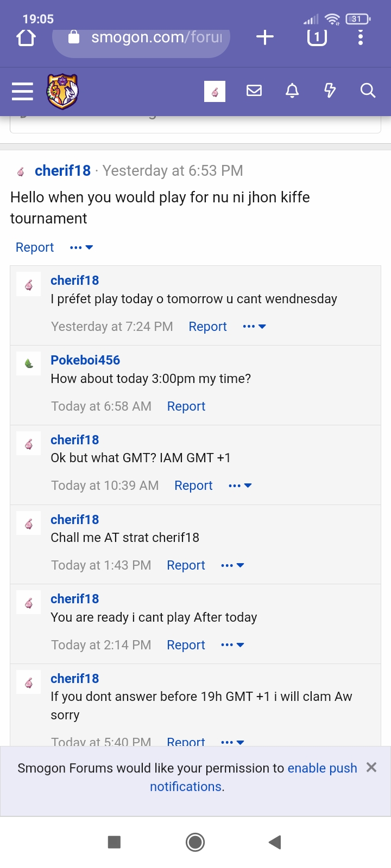The width and height of the screenshot is (391, 868).
Task: Open the forum search magnifier
Action: click(x=368, y=91)
